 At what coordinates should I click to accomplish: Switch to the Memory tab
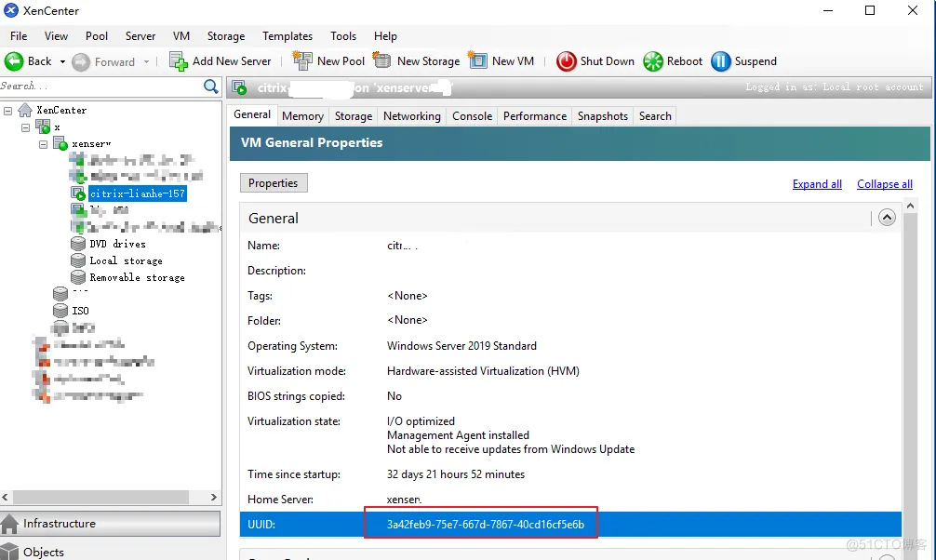(302, 116)
